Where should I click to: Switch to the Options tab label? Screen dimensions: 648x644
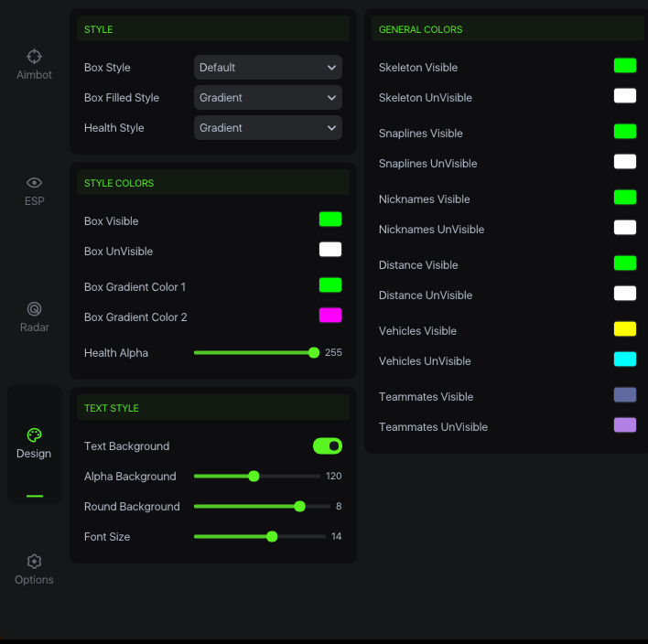pos(35,580)
